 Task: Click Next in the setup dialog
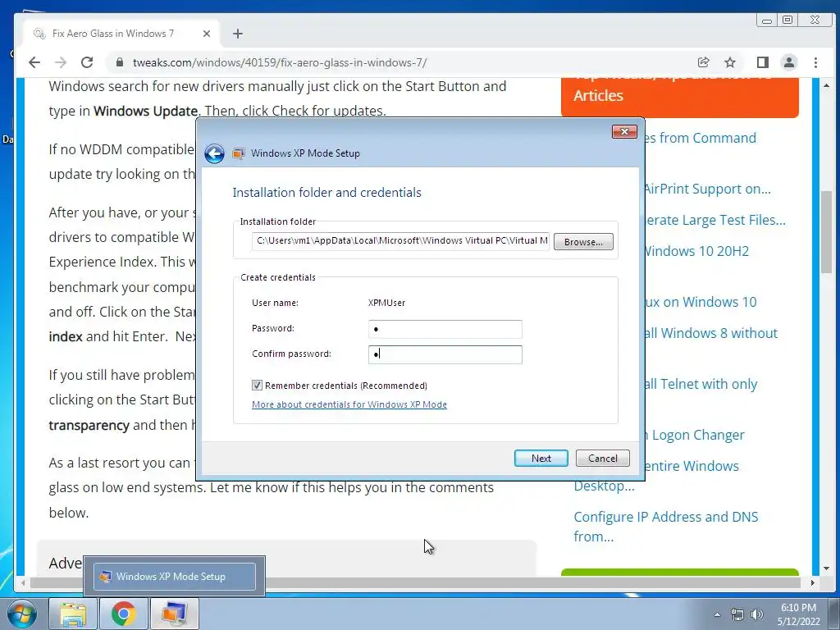[541, 458]
